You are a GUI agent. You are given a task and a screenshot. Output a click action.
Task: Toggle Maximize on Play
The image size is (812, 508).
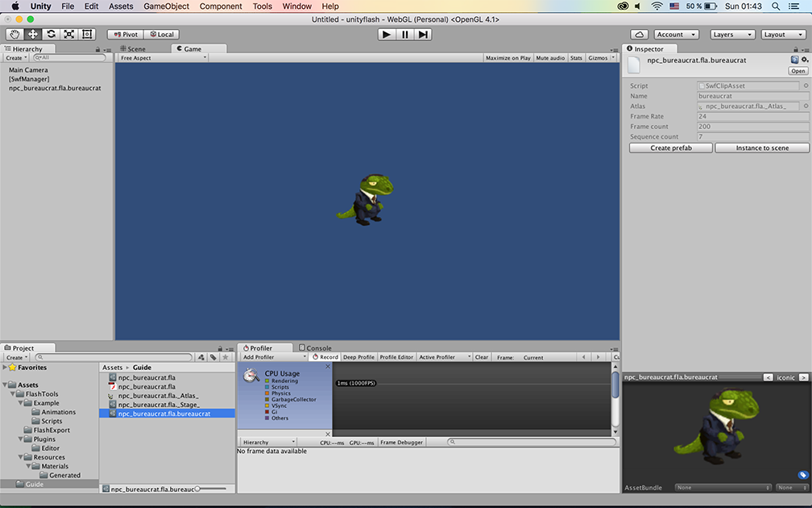(x=507, y=58)
